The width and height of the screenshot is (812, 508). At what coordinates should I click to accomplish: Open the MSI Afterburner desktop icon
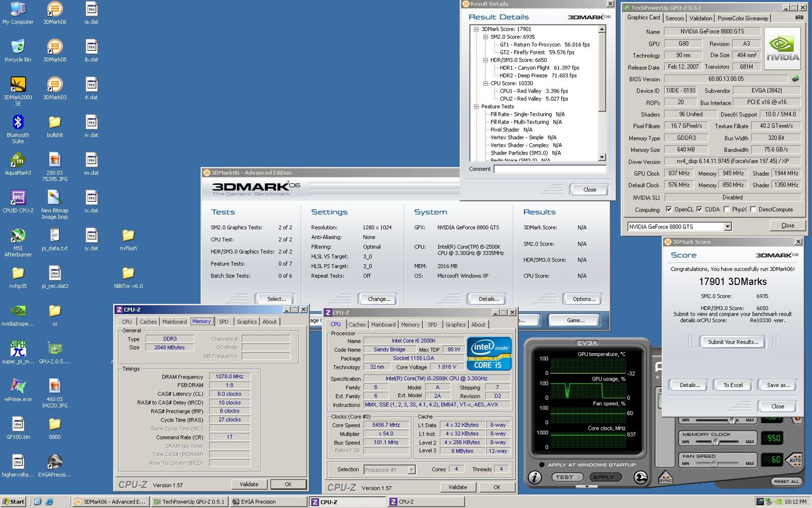click(x=18, y=242)
